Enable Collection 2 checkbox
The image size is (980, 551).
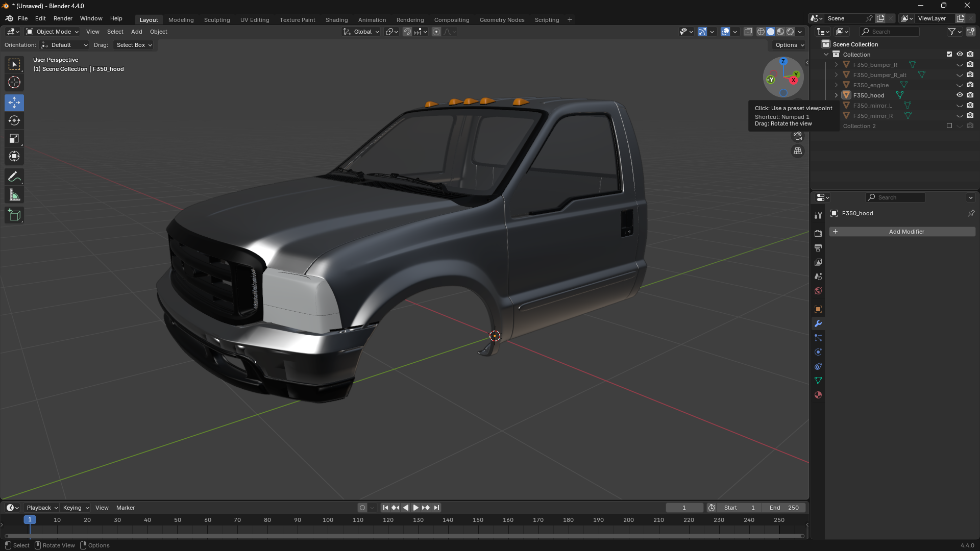(x=949, y=126)
